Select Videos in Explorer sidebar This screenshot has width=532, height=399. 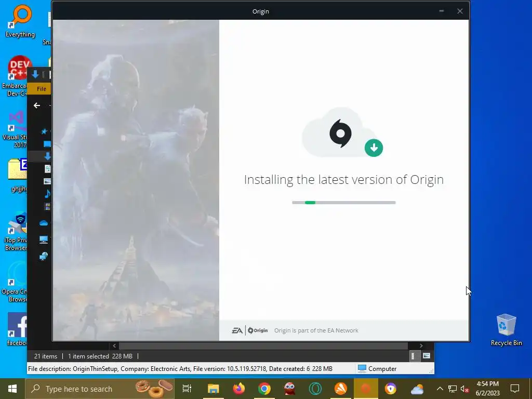47,206
